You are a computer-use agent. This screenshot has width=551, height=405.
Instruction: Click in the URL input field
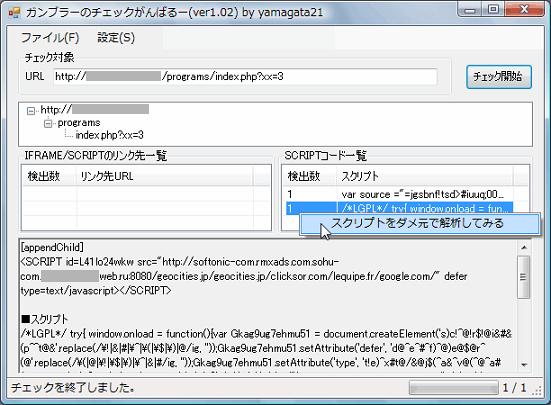[x=245, y=77]
